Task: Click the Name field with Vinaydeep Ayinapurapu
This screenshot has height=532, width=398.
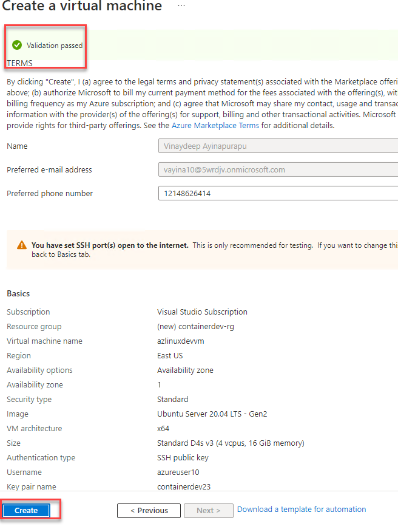Action: (278, 146)
